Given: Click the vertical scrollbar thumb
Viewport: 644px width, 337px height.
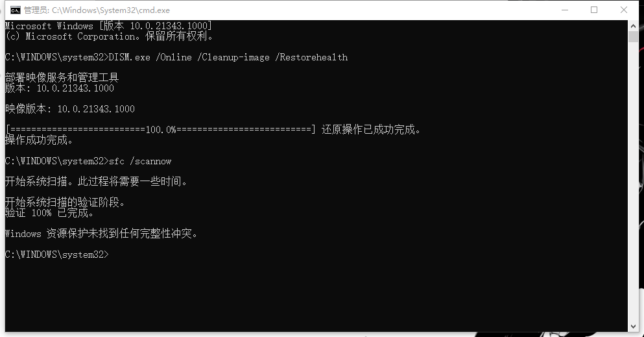Looking at the screenshot, I should pyautogui.click(x=633, y=36).
